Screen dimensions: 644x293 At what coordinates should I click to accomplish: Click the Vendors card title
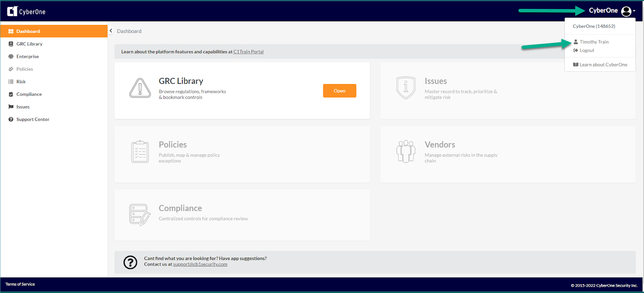point(440,145)
